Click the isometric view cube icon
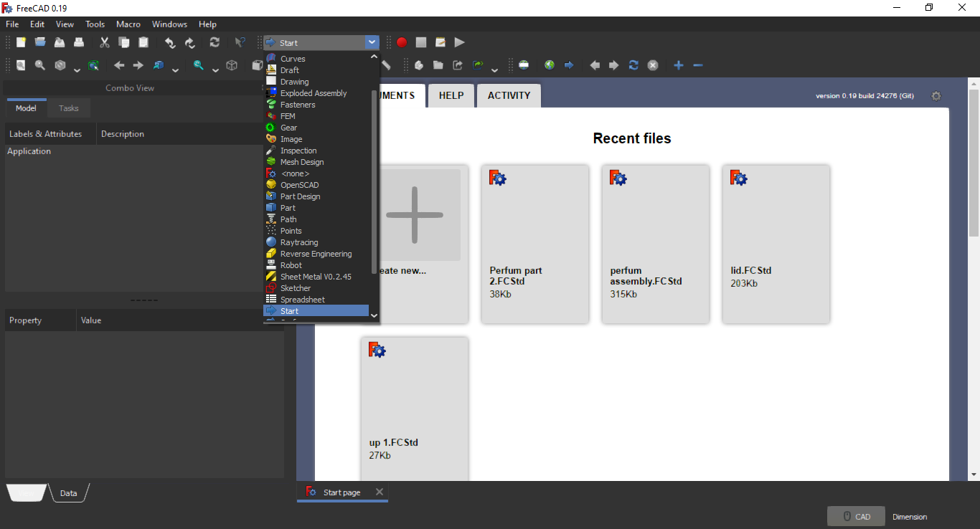980x529 pixels. tap(232, 65)
